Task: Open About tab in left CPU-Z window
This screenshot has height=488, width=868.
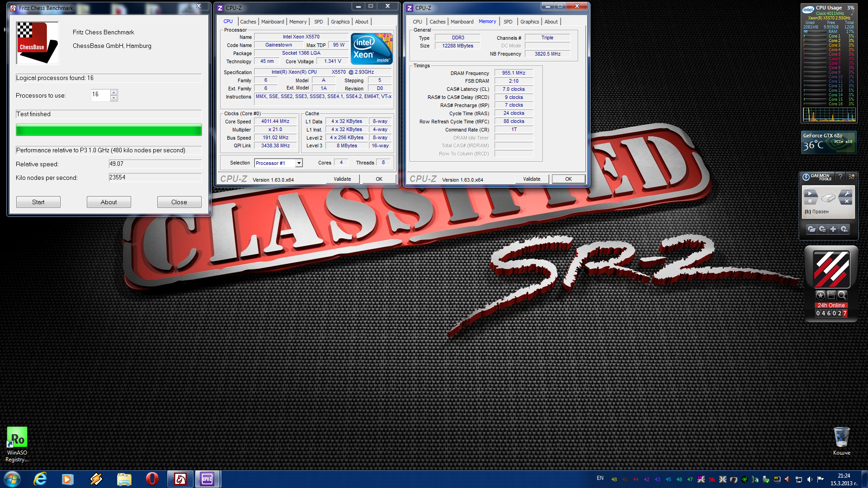Action: tap(361, 22)
